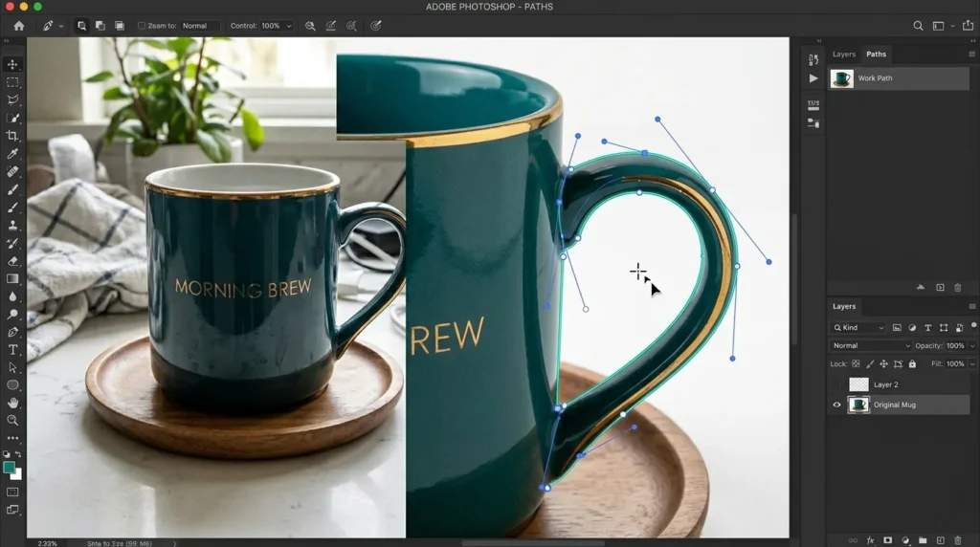Click the background white color swatch
Viewport: 980px width, 547px height.
coord(17,475)
